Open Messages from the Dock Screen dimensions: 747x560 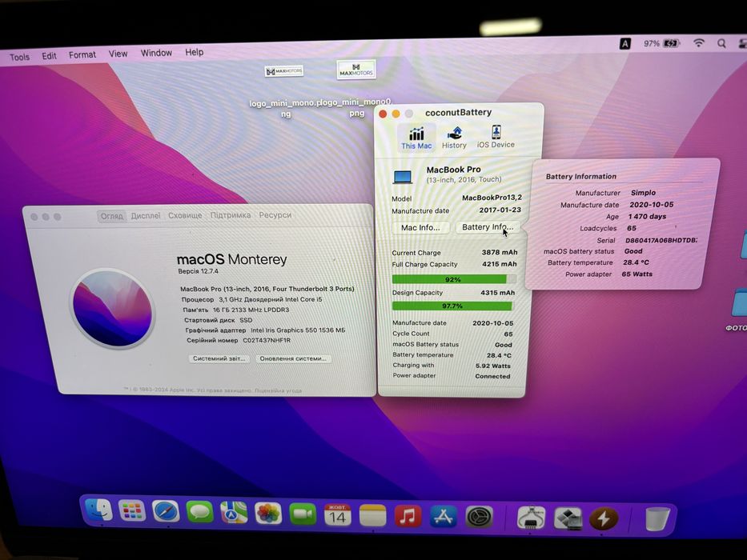199,512
